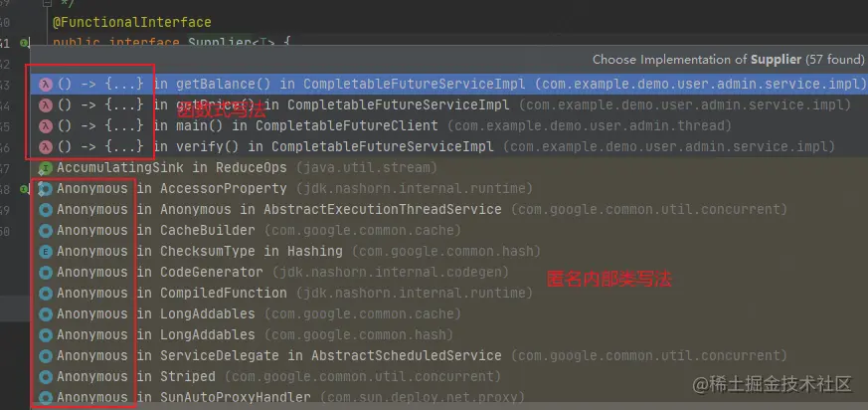Image resolution: width=868 pixels, height=410 pixels.
Task: Select Anonymous in Striped
Action: 448,376
